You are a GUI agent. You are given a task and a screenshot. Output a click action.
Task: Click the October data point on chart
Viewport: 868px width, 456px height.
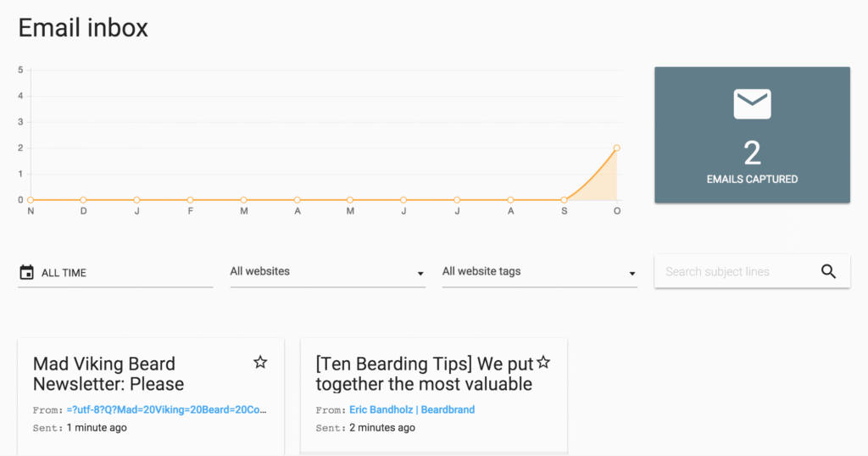tap(616, 148)
